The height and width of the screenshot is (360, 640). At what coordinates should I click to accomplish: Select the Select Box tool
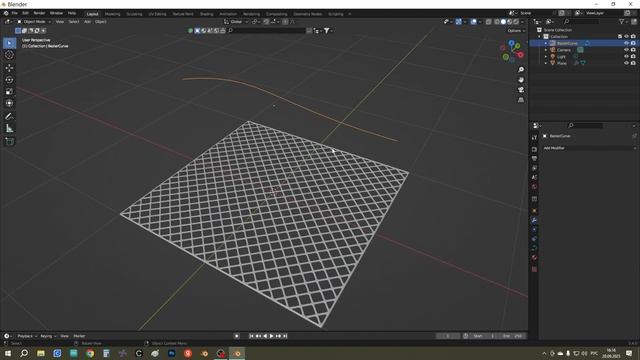pyautogui.click(x=9, y=43)
